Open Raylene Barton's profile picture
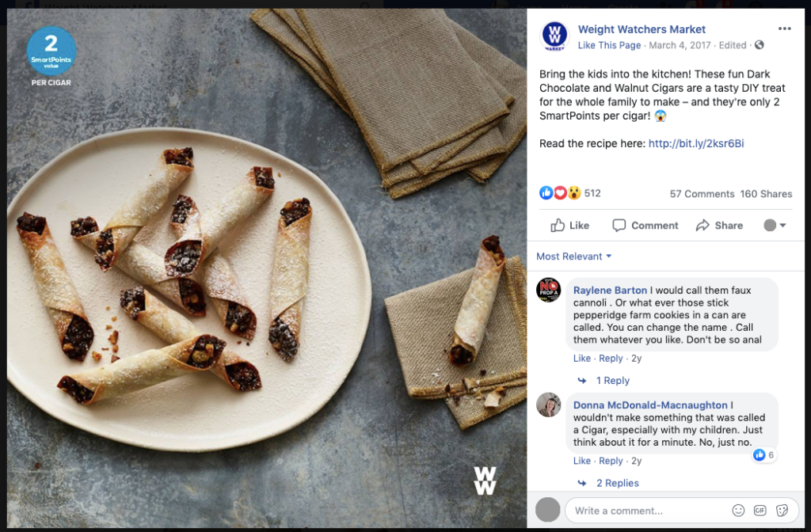Image resolution: width=811 pixels, height=532 pixels. pos(548,290)
